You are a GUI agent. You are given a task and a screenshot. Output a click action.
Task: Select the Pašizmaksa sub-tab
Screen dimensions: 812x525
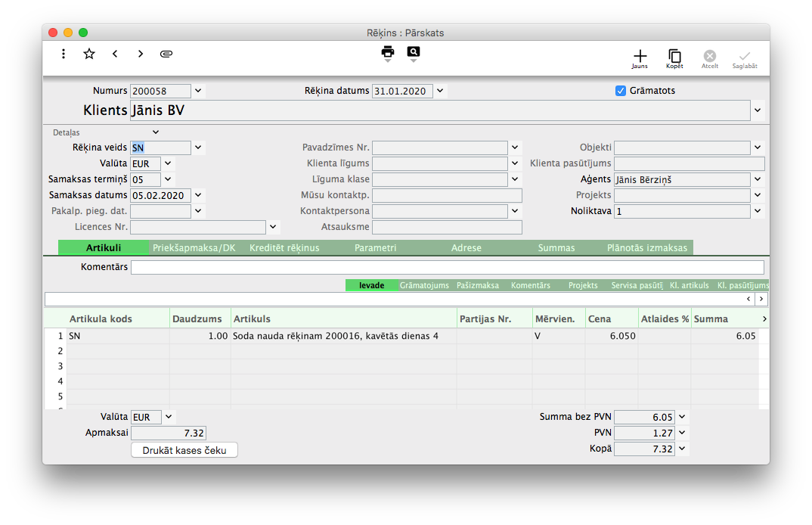478,285
